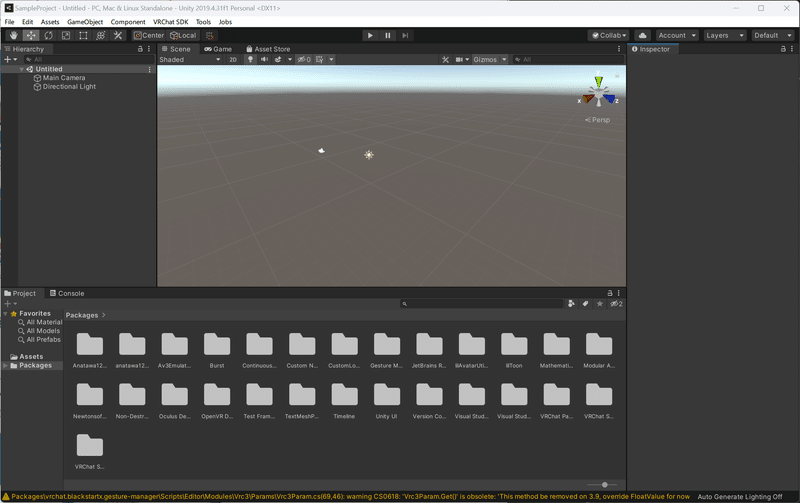Open the custom editor tools

[118, 35]
